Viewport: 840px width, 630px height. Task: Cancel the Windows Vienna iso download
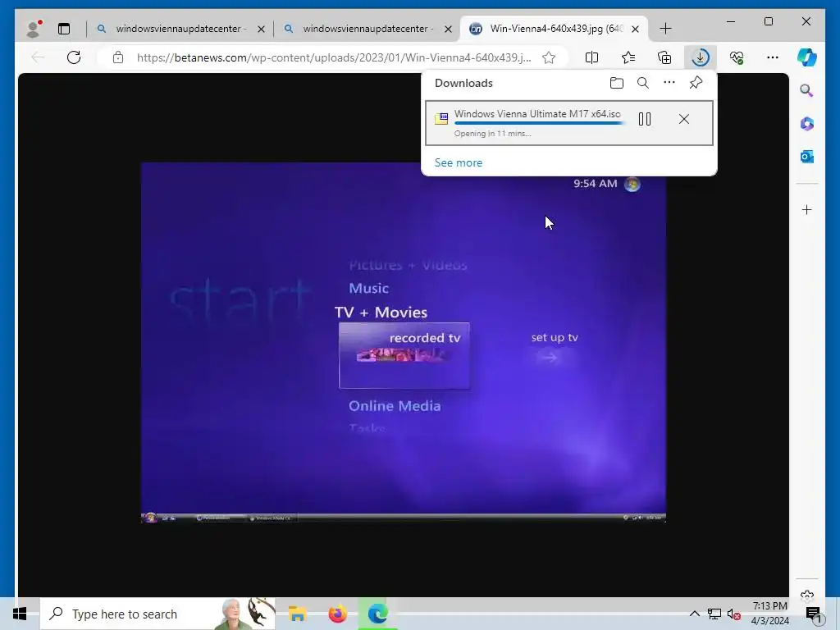click(x=683, y=119)
